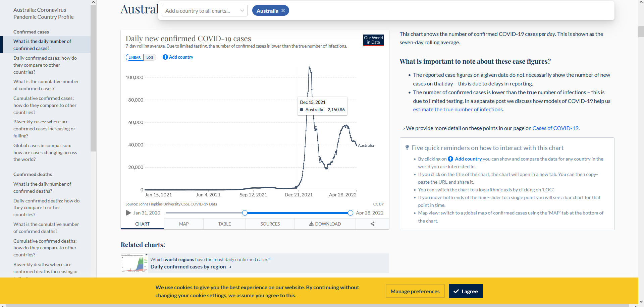Open the Daily confirmed cases by region thumbnail
Image resolution: width=644 pixels, height=307 pixels.
(134, 263)
